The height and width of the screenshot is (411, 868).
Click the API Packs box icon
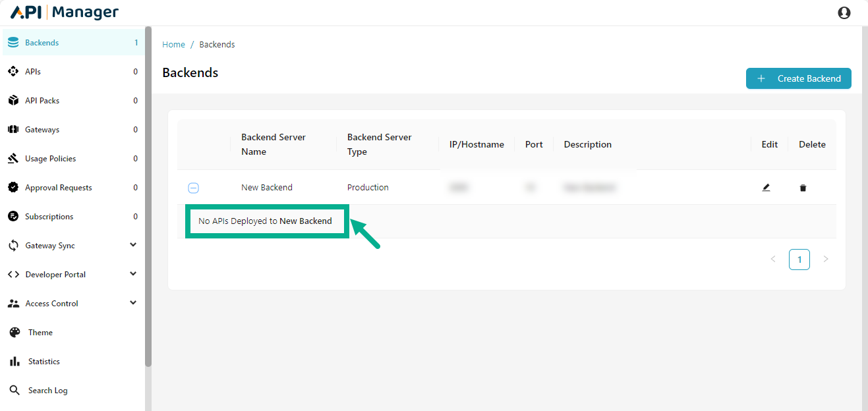13,101
